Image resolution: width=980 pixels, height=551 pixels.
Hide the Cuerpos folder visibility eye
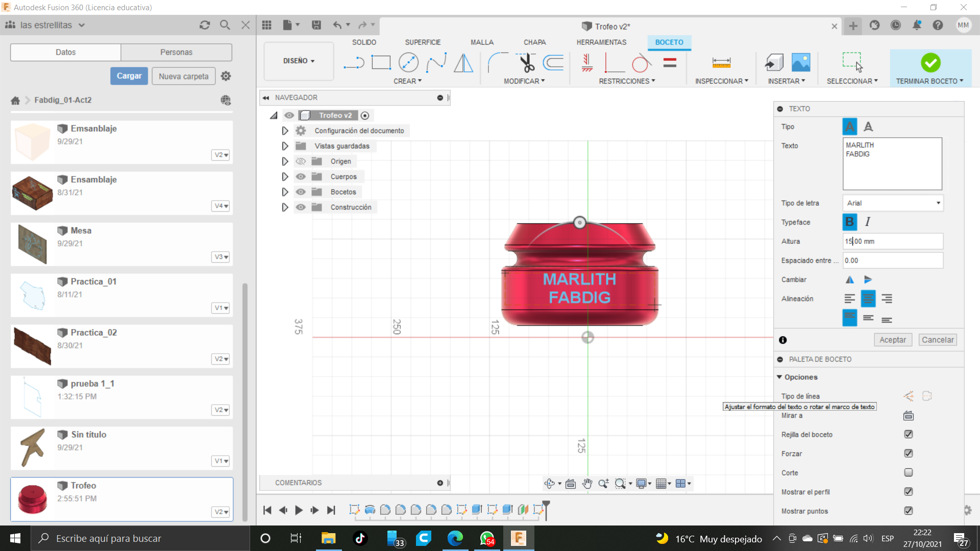point(301,177)
